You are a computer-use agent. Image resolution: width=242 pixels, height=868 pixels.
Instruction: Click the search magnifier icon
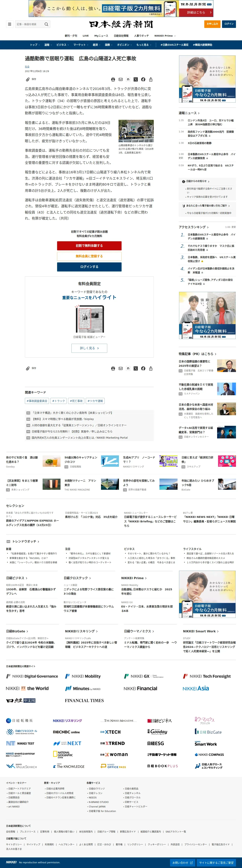46,24
